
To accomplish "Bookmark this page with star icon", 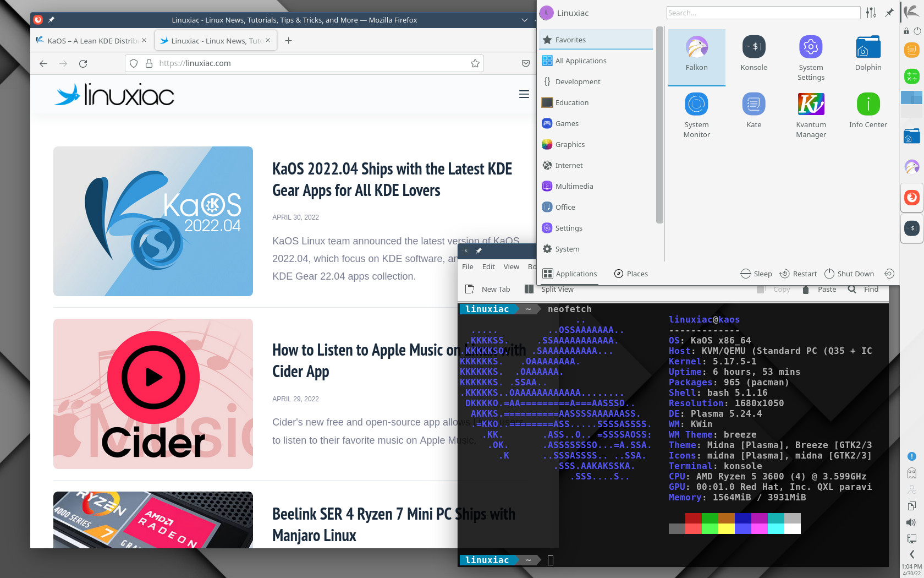I will [x=475, y=63].
